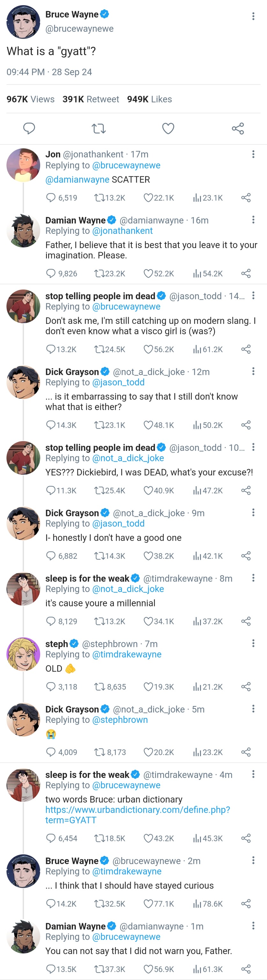This screenshot has height=980, width=267.
Task: Share Bruce Wayne's main tweet
Action: coord(238,129)
